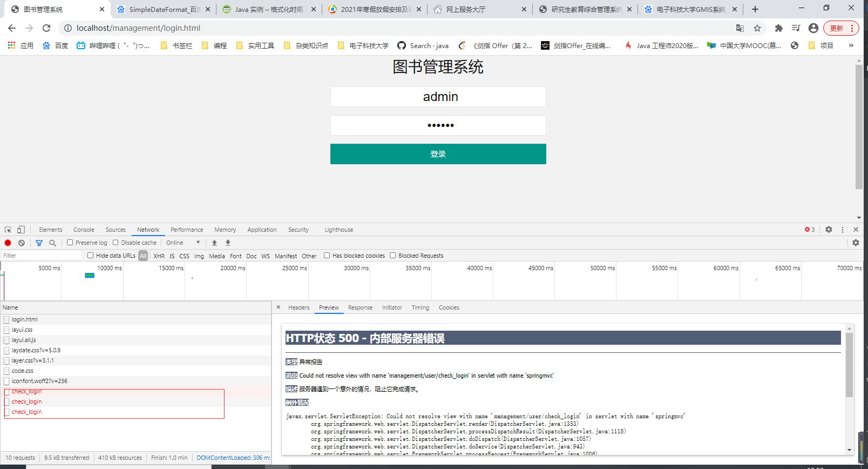The image size is (868, 469).
Task: Open the 百度 bookmark
Action: (56, 45)
